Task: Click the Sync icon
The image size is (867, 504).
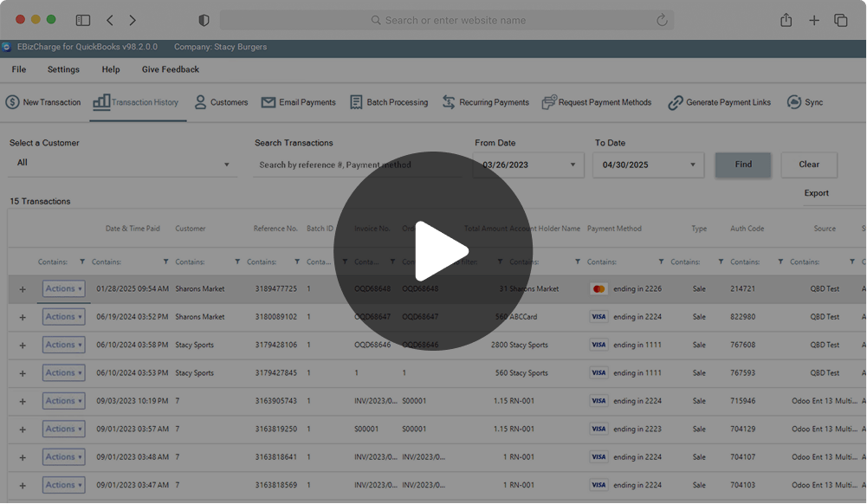Action: coord(794,102)
